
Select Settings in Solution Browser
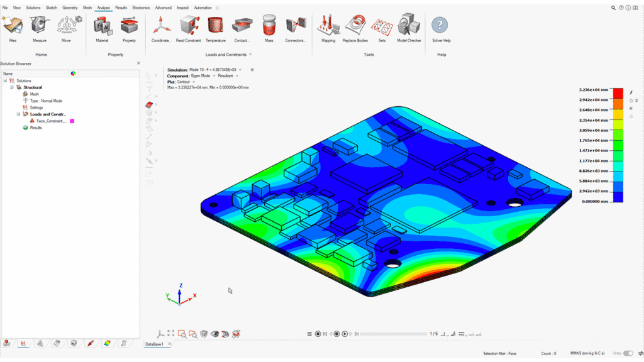pyautogui.click(x=36, y=107)
